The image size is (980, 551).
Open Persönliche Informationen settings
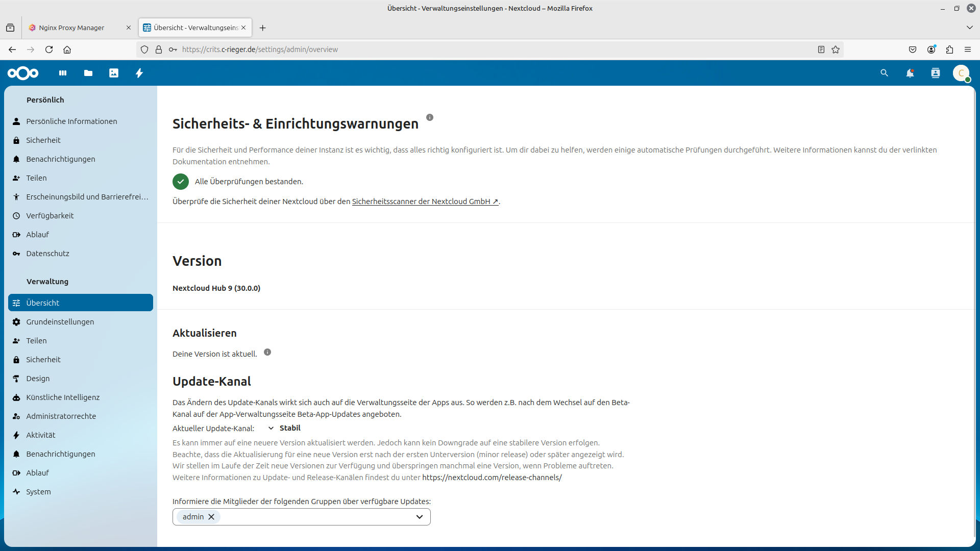coord(81,121)
